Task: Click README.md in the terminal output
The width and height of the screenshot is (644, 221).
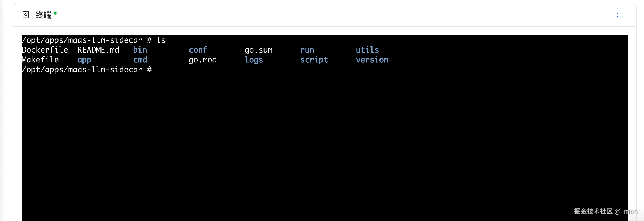Action: click(98, 50)
